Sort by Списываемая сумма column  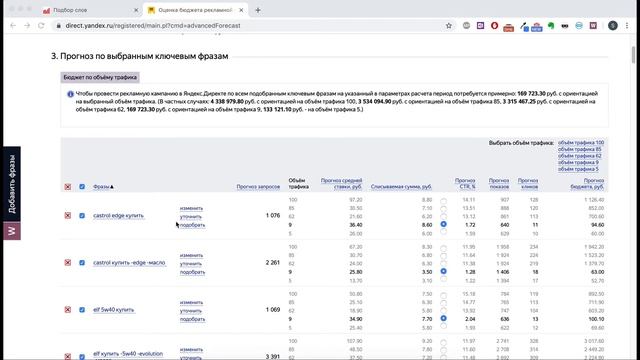click(401, 187)
